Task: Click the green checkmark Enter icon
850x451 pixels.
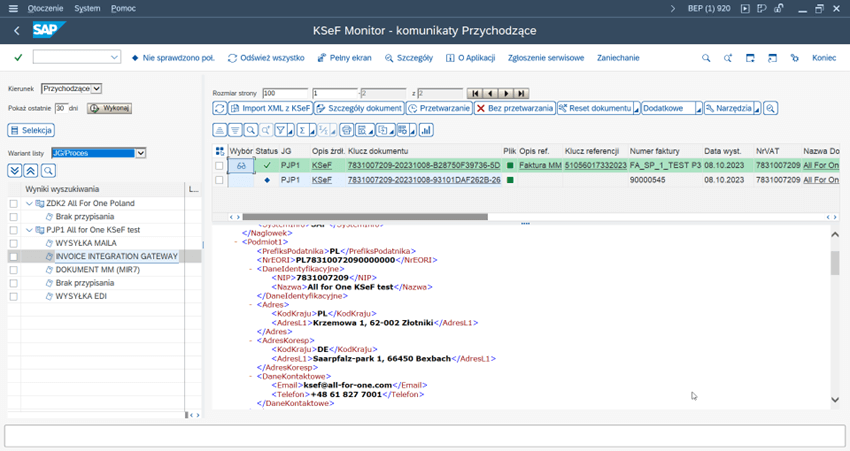Action: point(18,57)
